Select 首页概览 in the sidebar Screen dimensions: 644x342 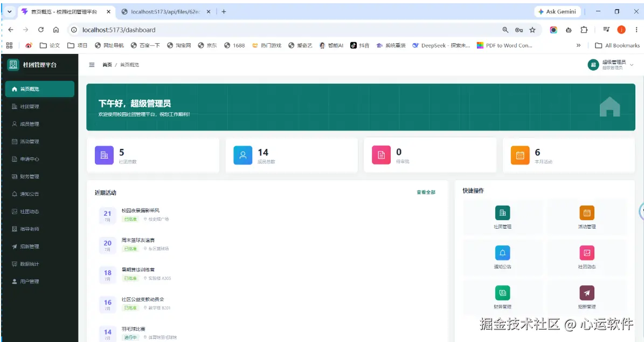40,89
